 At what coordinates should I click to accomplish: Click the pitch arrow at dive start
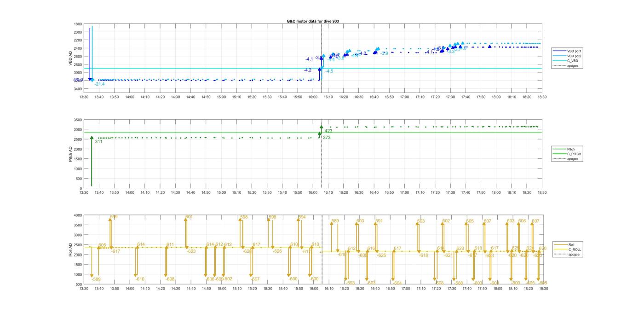92,161
